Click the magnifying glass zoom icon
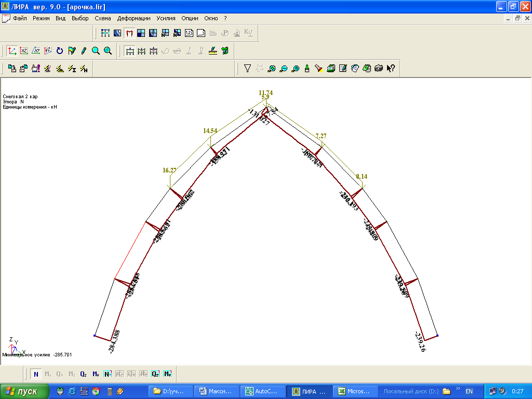The image size is (532, 399). [96, 51]
